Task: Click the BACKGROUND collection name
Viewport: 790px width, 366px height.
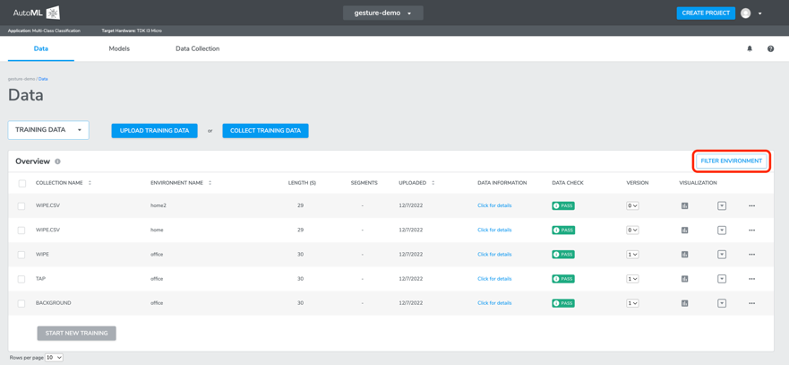Action: point(53,303)
